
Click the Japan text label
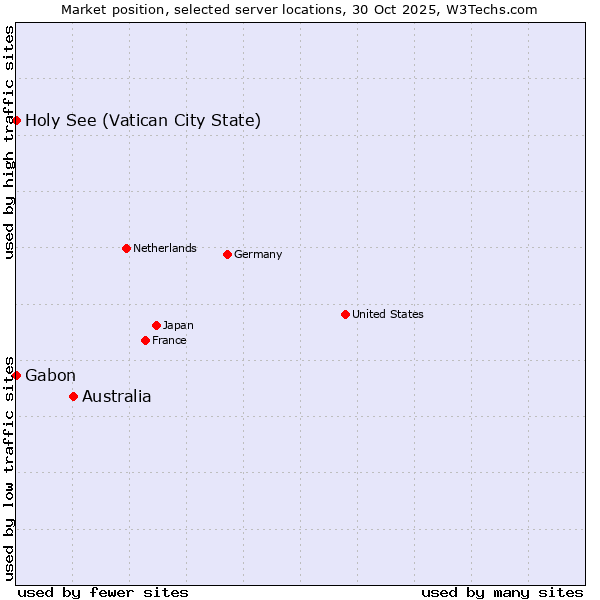pyautogui.click(x=178, y=325)
